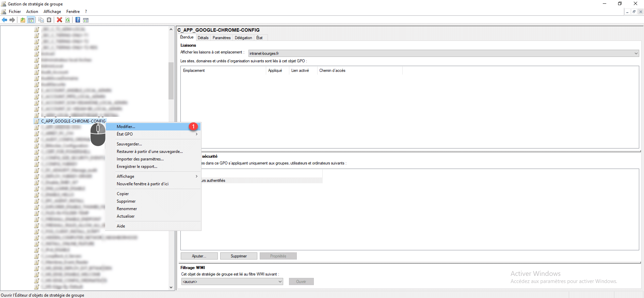The image size is (644, 298).
Task: Click the Supprimer button under security filtering
Action: (239, 256)
